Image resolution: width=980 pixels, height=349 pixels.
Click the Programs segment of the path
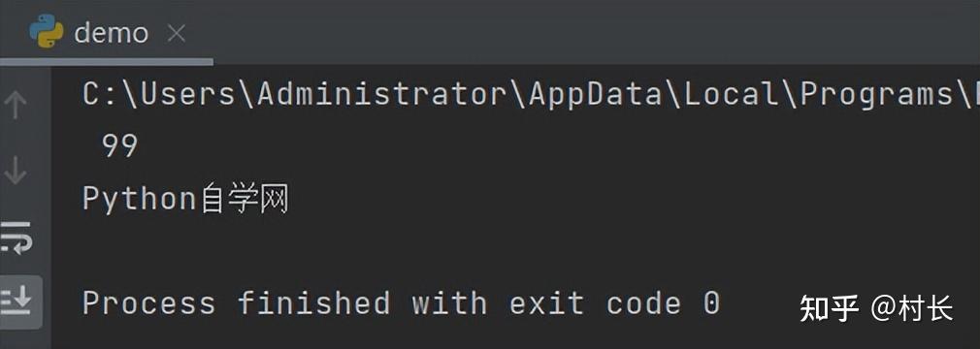click(876, 94)
